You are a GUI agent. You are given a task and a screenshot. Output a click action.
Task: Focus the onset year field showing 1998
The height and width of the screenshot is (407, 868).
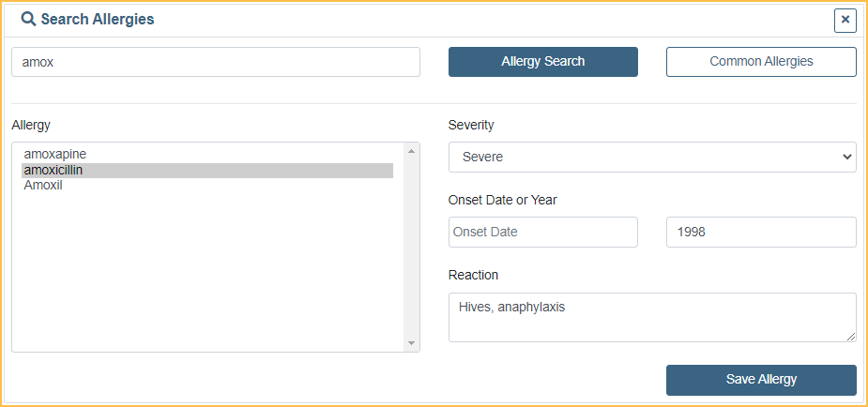click(x=760, y=233)
